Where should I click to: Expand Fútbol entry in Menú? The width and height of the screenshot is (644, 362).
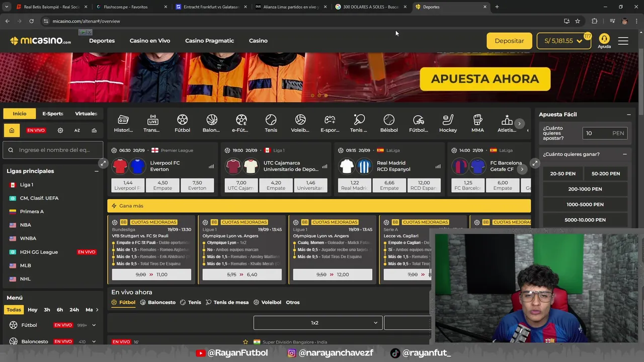click(94, 325)
